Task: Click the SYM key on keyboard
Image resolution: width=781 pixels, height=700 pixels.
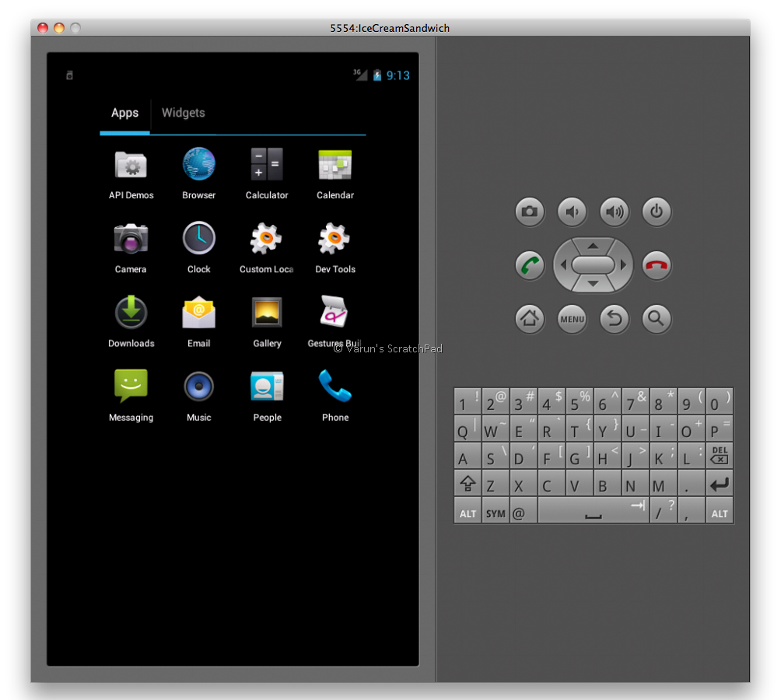Action: coord(496,510)
